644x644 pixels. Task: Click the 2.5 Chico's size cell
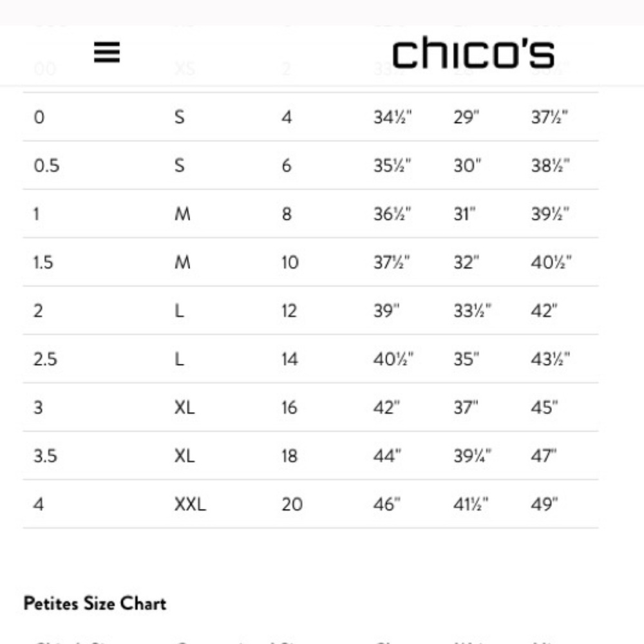pyautogui.click(x=45, y=359)
